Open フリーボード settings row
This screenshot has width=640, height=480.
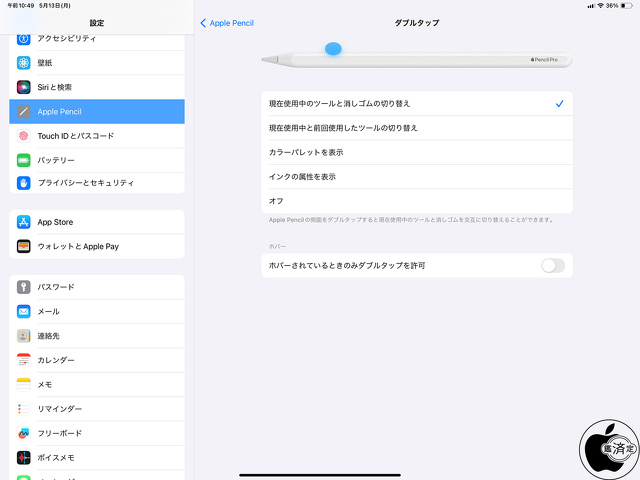[97, 433]
